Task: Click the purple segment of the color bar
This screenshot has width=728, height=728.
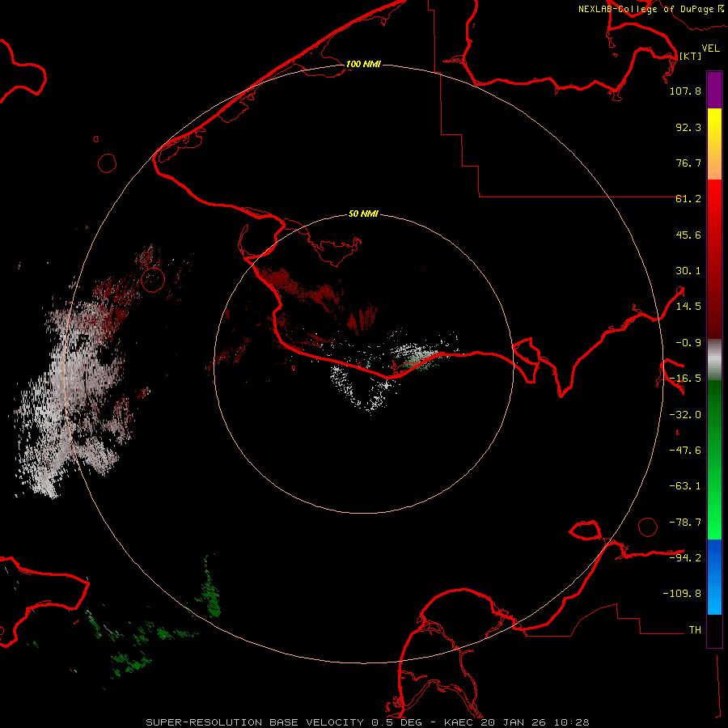Action: coord(714,90)
